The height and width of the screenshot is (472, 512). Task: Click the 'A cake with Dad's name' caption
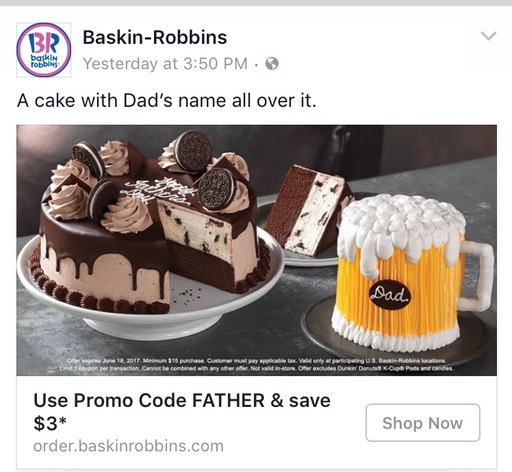(x=166, y=100)
